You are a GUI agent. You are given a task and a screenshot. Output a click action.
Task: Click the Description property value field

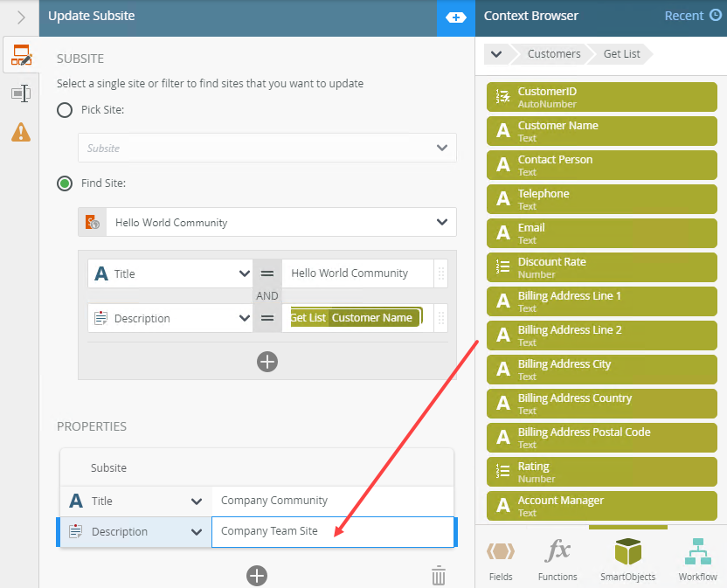click(332, 531)
